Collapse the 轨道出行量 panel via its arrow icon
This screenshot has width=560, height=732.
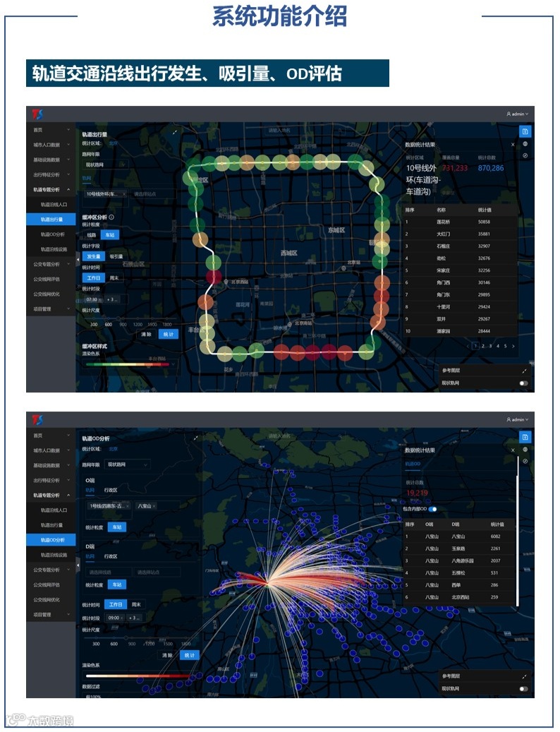tap(175, 133)
